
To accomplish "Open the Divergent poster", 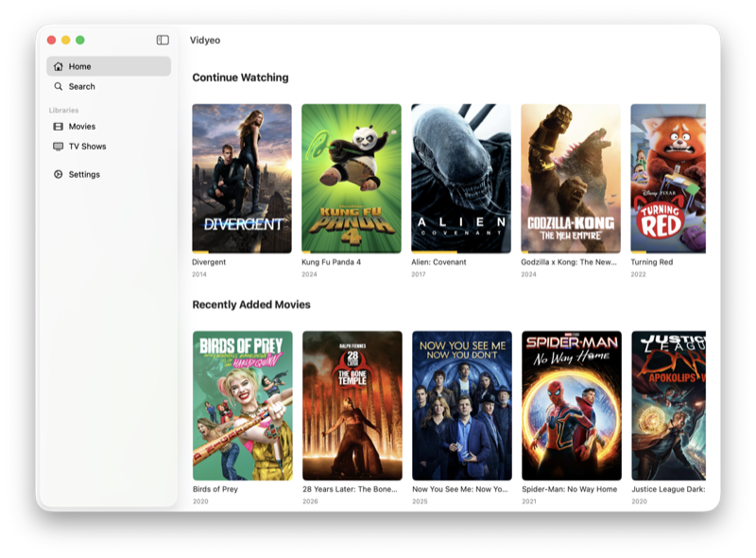I will coord(242,179).
